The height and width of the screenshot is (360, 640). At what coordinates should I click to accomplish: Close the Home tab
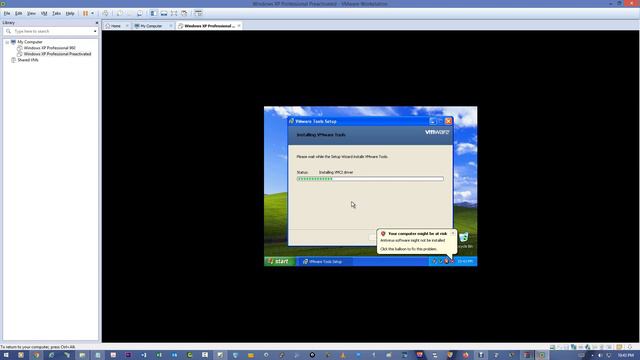(x=127, y=26)
